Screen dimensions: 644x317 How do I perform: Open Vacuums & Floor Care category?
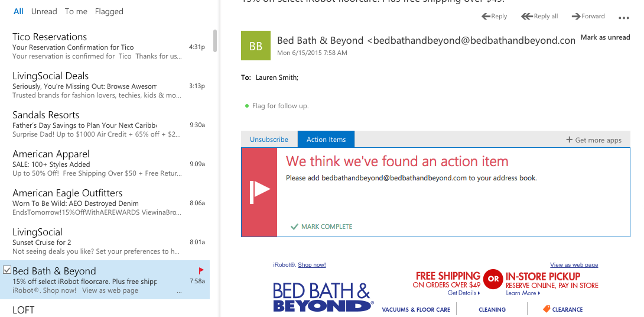point(415,309)
